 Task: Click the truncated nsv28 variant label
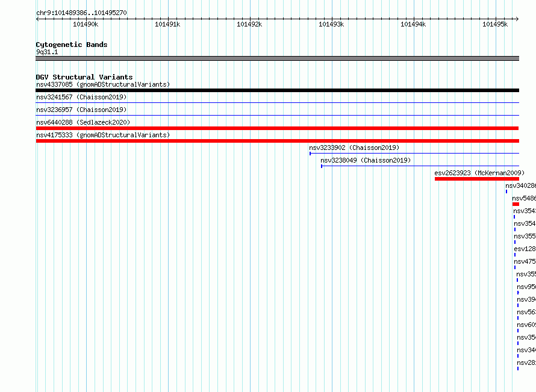point(526,362)
